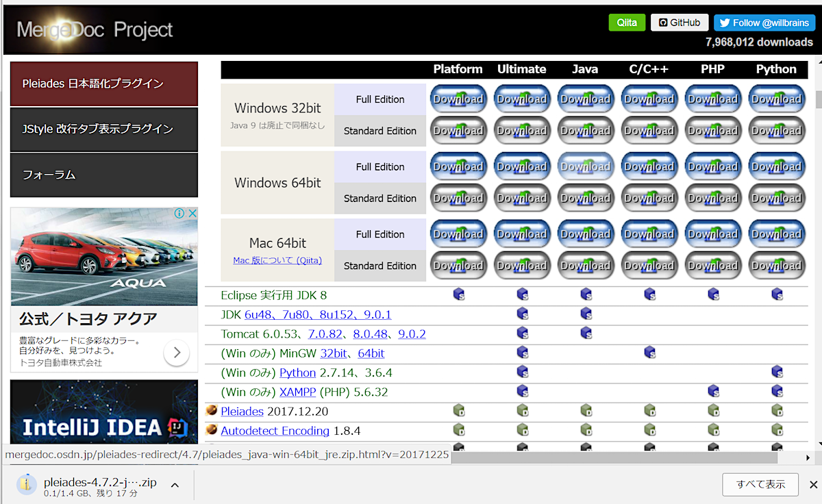Screen dimensions: 822x504
Task: Download Mac 64bit Standard Edition Java package
Action: coord(585,266)
